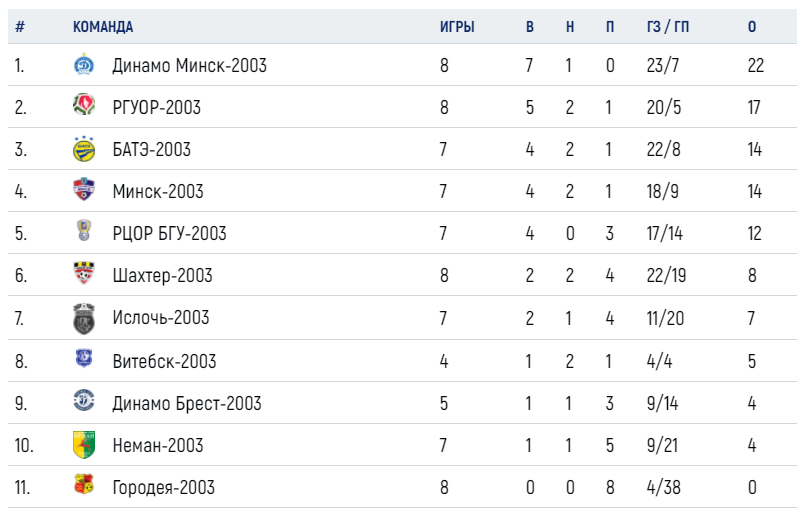The height and width of the screenshot is (515, 807).
Task: Click the Динамо Брест-2003 round logo
Action: click(83, 401)
